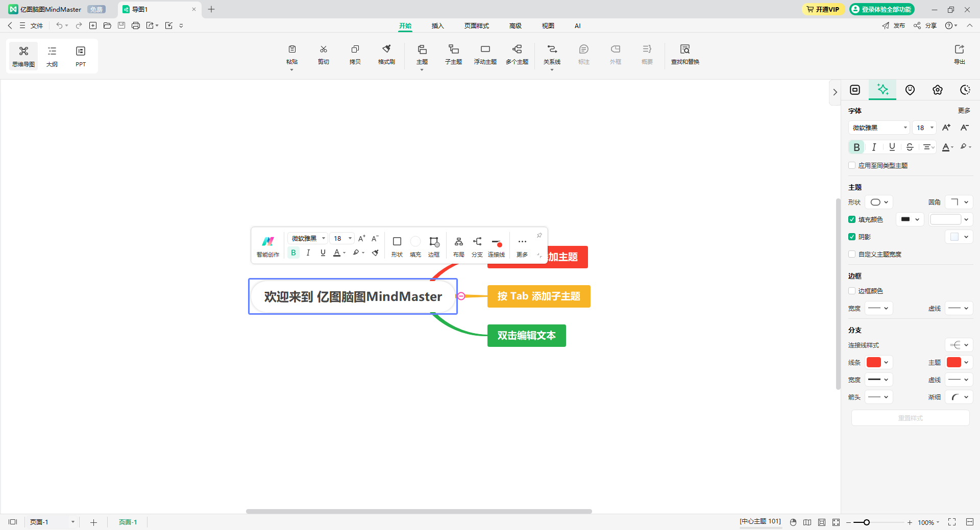Open the emoji/icon sticker panel tab
Viewport: 980px width, 530px height.
910,90
